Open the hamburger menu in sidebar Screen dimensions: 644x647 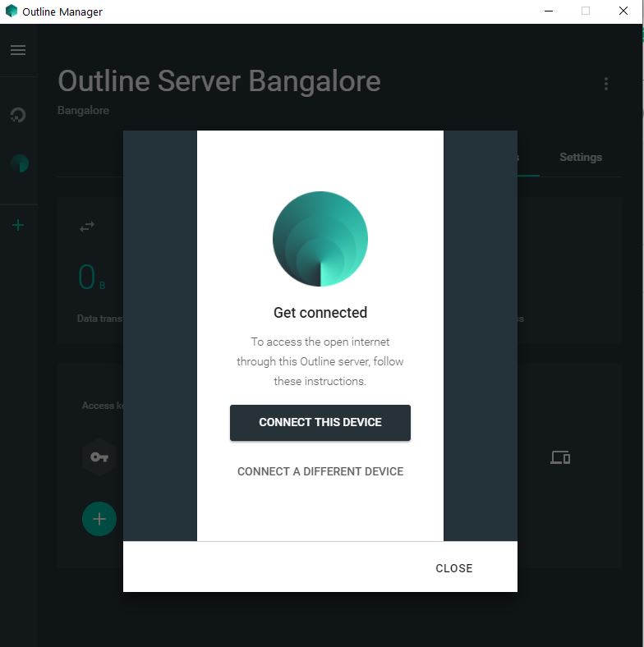18,50
